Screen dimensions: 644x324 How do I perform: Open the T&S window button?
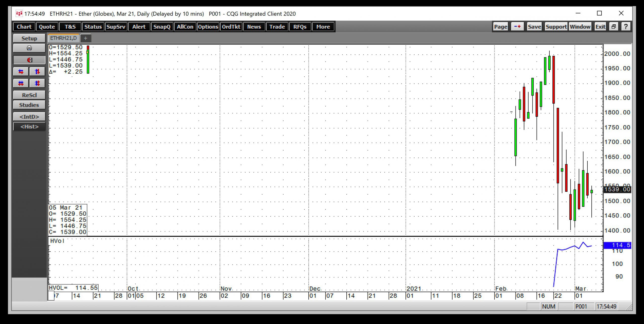coord(70,27)
